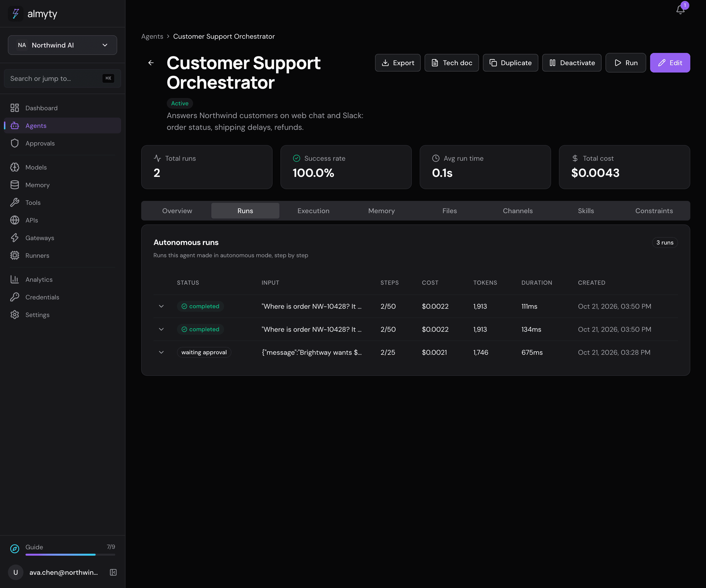Select Agents in the sidebar
Viewport: 706px width, 588px height.
coord(62,126)
